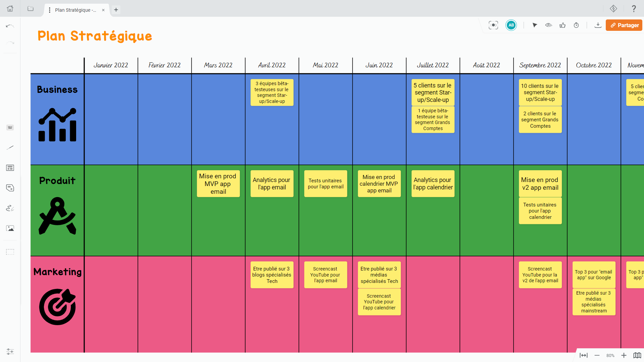Screen dimensions: 644x362
Task: Click the Partager button
Action: pyautogui.click(x=624, y=25)
